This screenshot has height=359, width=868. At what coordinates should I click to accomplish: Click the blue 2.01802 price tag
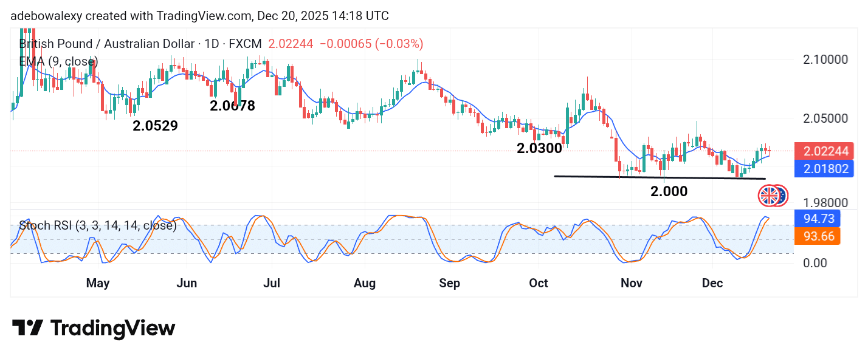[824, 169]
